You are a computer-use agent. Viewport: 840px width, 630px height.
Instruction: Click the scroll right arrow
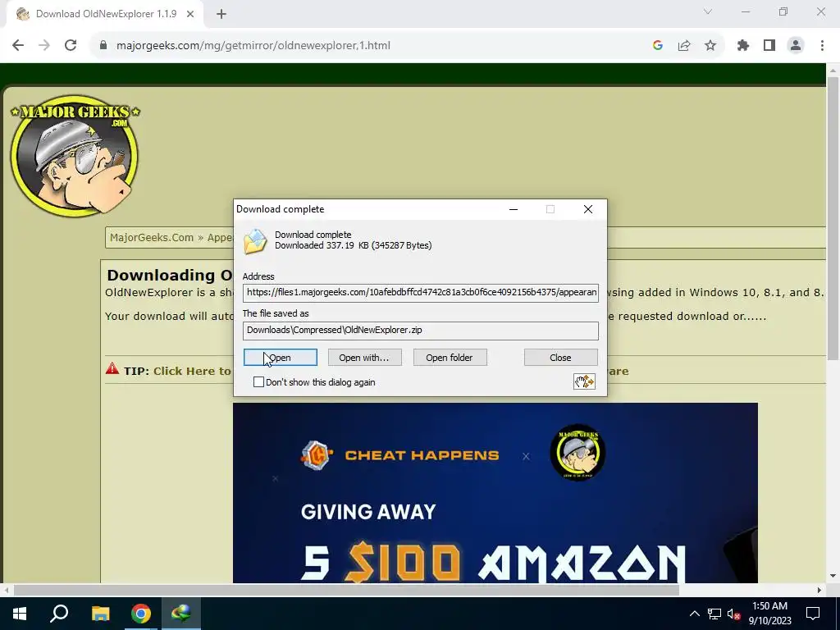click(819, 591)
